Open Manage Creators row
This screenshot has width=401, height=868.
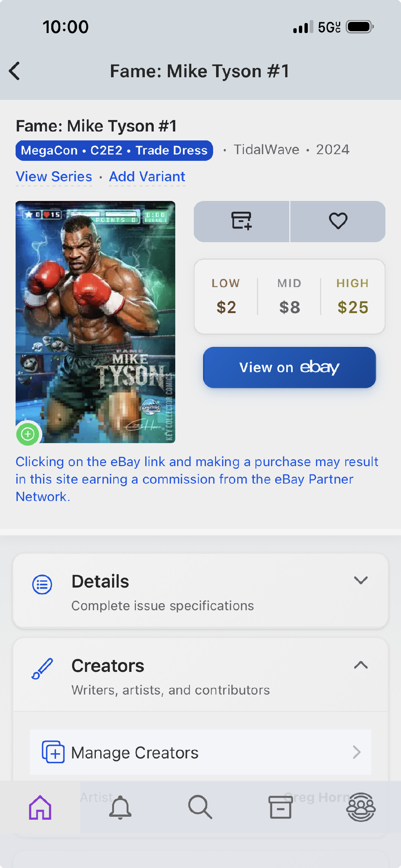[x=200, y=752]
